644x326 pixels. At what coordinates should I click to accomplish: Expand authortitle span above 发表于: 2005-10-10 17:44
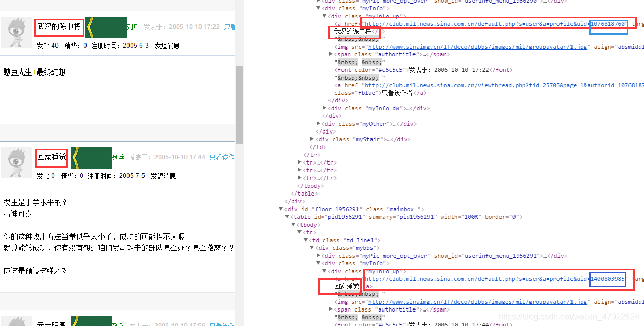pyautogui.click(x=331, y=309)
